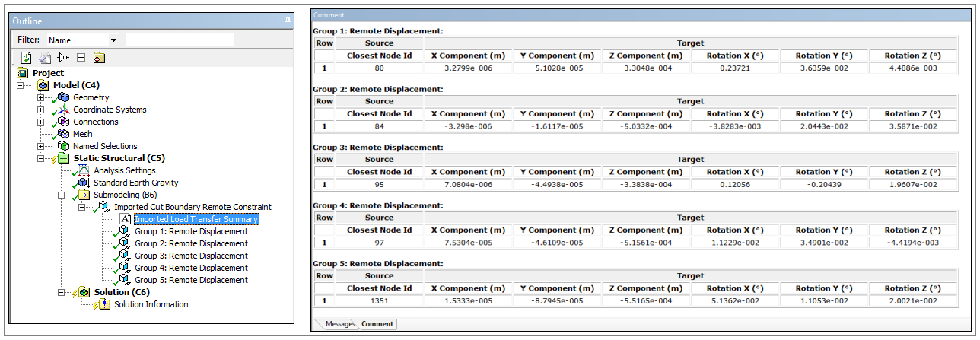
Task: Select the Comment tab
Action: click(377, 324)
